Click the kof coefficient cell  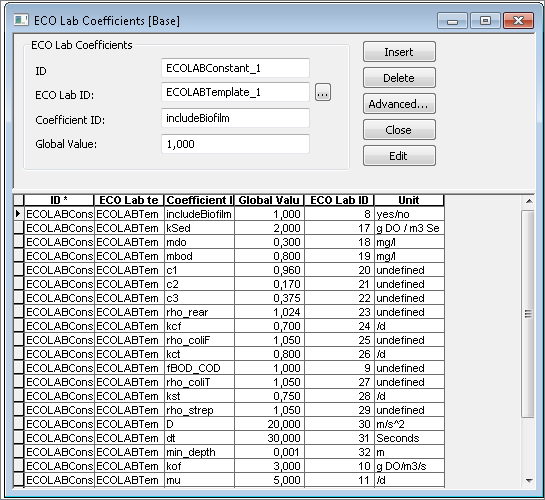pyautogui.click(x=199, y=466)
